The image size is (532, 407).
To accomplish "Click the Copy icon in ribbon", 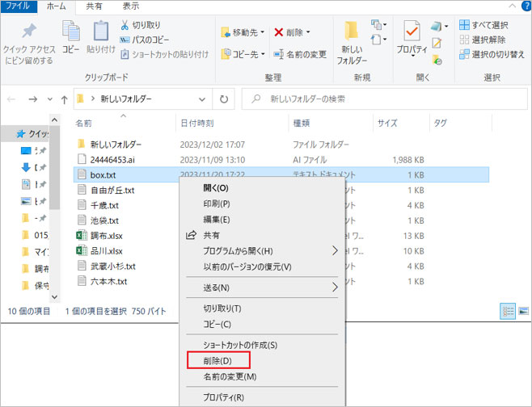I will click(x=70, y=32).
